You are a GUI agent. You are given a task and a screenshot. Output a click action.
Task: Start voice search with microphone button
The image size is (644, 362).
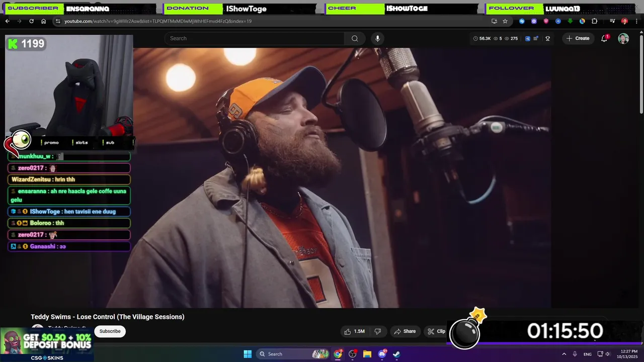pos(377,38)
